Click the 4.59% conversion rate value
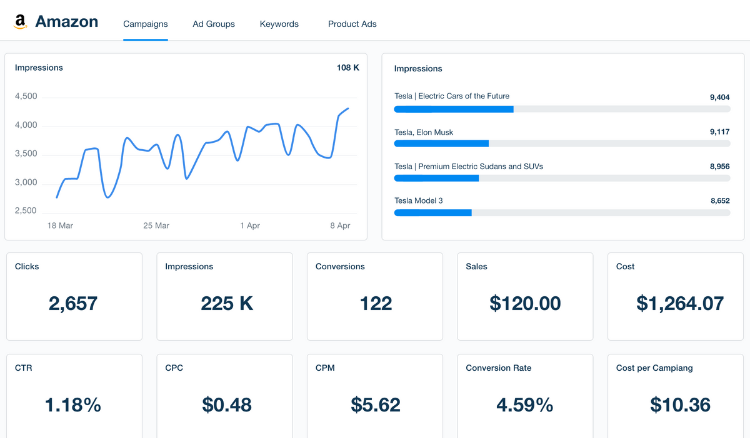This screenshot has width=750, height=438. point(525,405)
